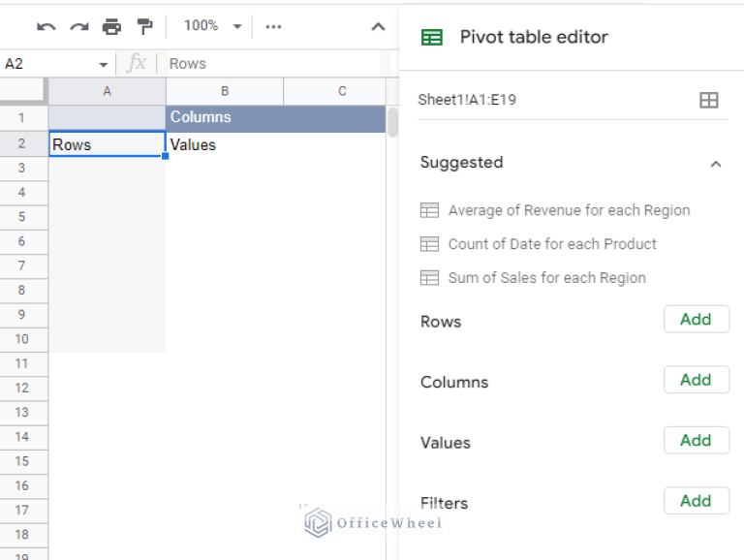Choose Sum of Sales for each Region
744x560 pixels.
click(x=546, y=278)
